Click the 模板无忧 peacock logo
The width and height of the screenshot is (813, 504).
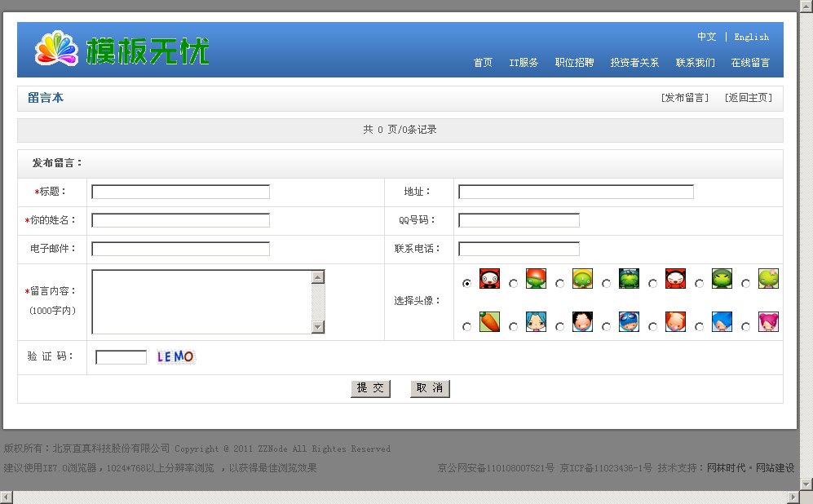(x=122, y=50)
